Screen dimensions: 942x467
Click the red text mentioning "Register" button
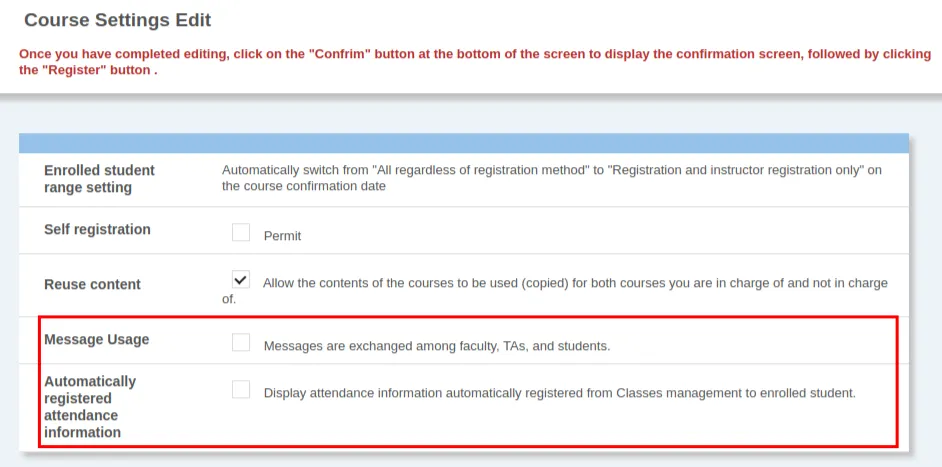pyautogui.click(x=88, y=71)
